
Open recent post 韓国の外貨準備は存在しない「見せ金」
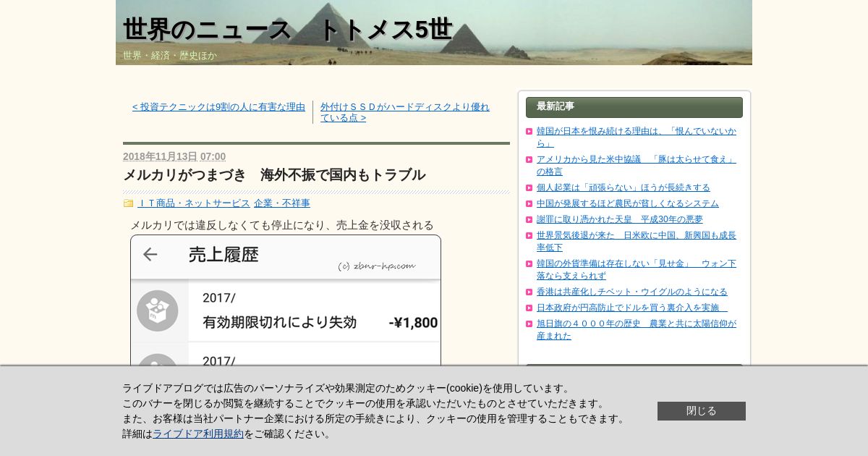point(637,269)
